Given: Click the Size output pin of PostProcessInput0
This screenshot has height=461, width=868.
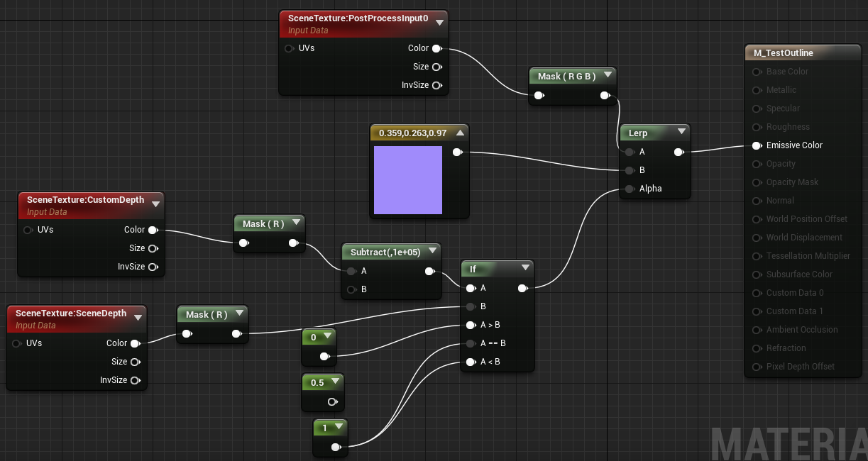Looking at the screenshot, I should pos(437,67).
